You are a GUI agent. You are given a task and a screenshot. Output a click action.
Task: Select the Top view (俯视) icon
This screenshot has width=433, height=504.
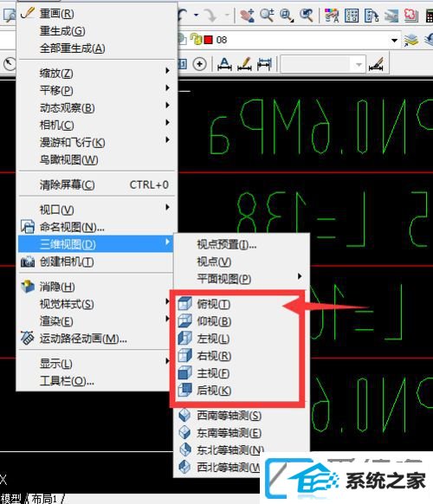click(x=185, y=303)
